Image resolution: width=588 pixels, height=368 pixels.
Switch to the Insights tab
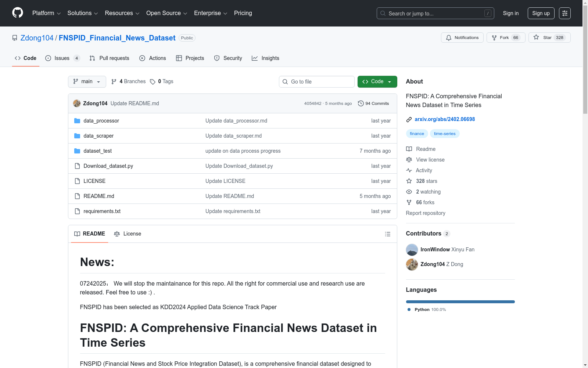(x=265, y=58)
